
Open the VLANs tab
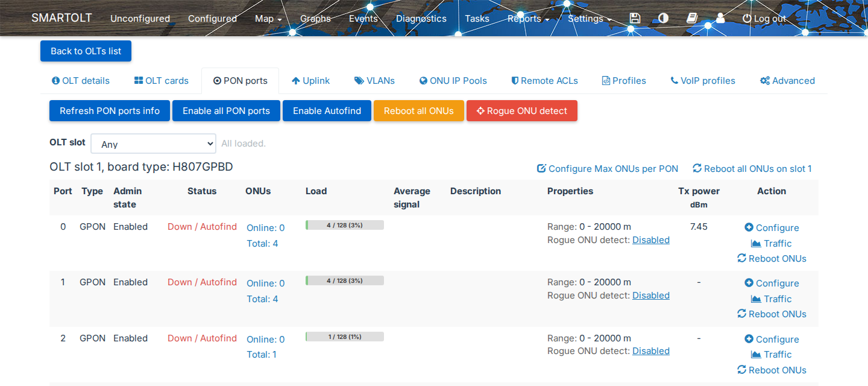(374, 81)
